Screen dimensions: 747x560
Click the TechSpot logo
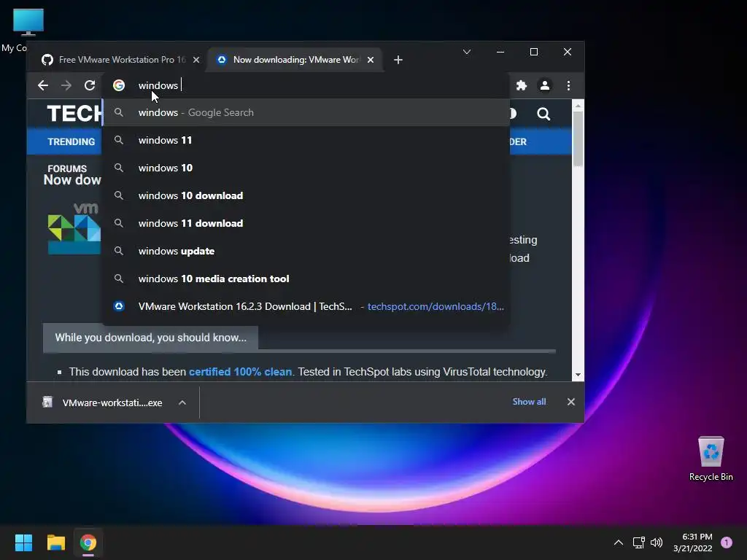click(x=74, y=114)
